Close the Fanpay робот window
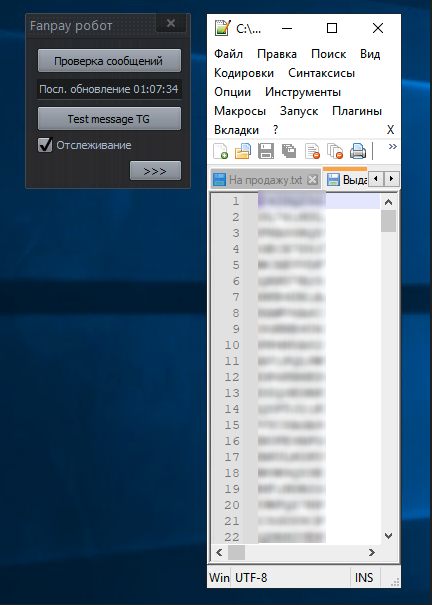432x605 pixels. tap(171, 24)
